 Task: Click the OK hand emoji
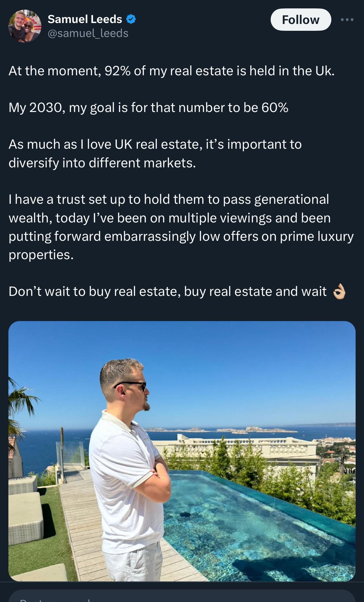coord(339,292)
